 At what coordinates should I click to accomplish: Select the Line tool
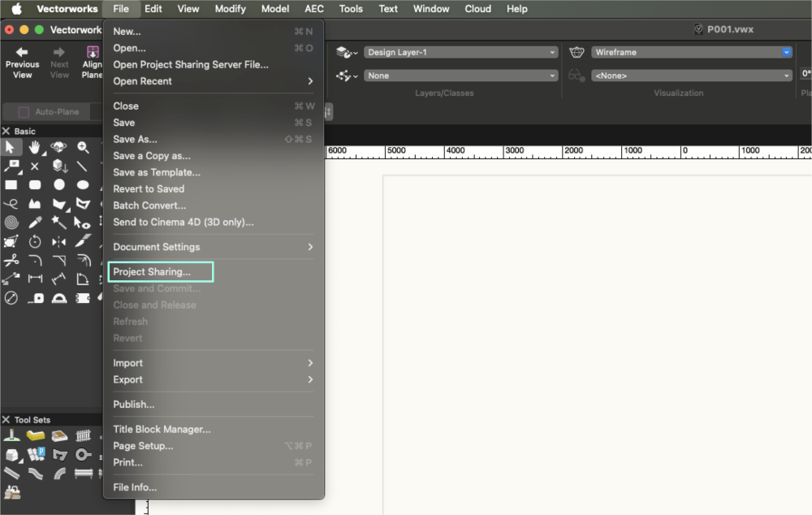click(x=82, y=167)
